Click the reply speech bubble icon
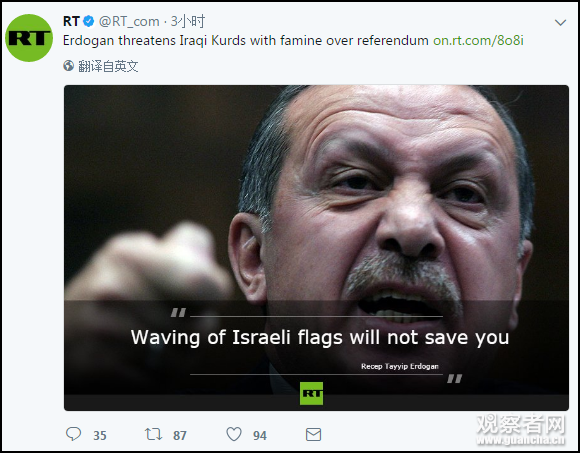The height and width of the screenshot is (453, 580). click(73, 434)
